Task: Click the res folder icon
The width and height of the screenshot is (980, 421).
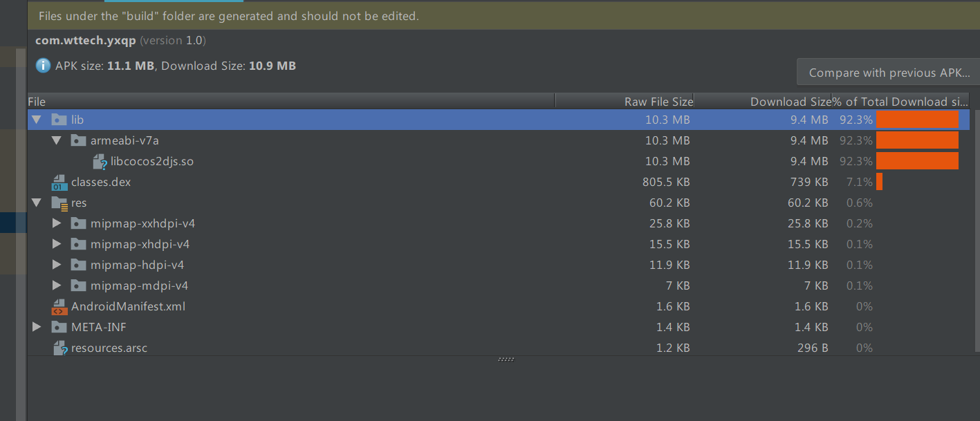Action: [x=59, y=203]
